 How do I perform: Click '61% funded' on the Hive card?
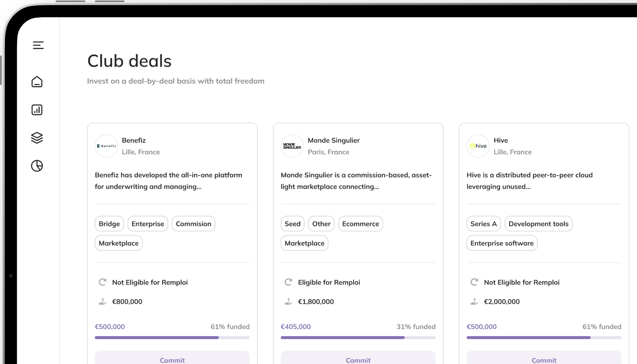(x=602, y=327)
